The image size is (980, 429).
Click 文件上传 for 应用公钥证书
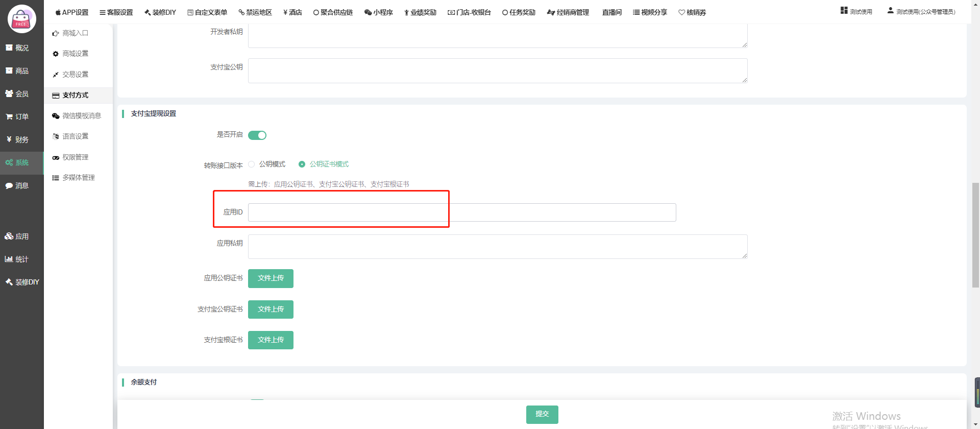point(271,278)
